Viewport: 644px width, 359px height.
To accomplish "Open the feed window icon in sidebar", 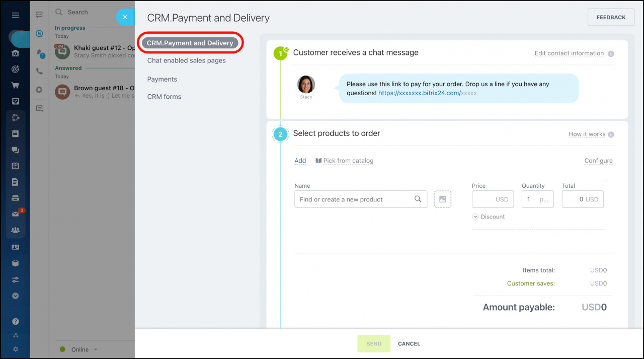I will (16, 133).
